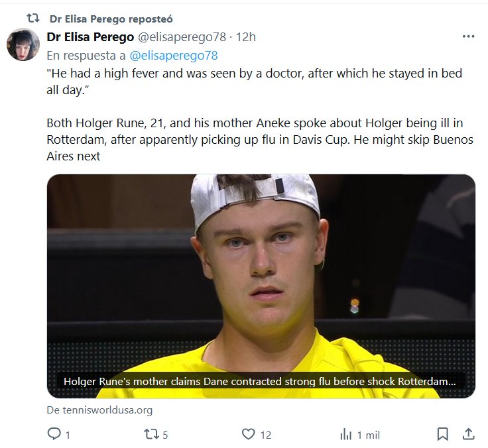Click Dr Elisa Perego's profile avatar

pos(23,44)
